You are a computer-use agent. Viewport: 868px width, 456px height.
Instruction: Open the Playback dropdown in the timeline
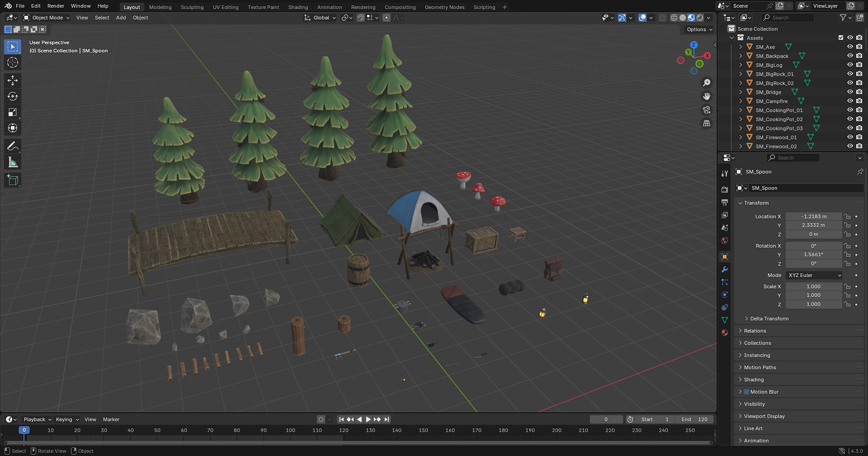(37, 420)
